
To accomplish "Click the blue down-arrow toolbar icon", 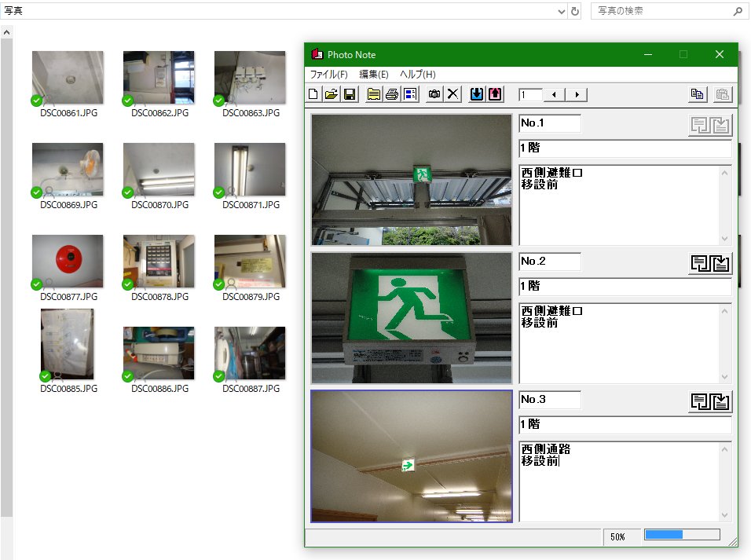I will click(477, 94).
